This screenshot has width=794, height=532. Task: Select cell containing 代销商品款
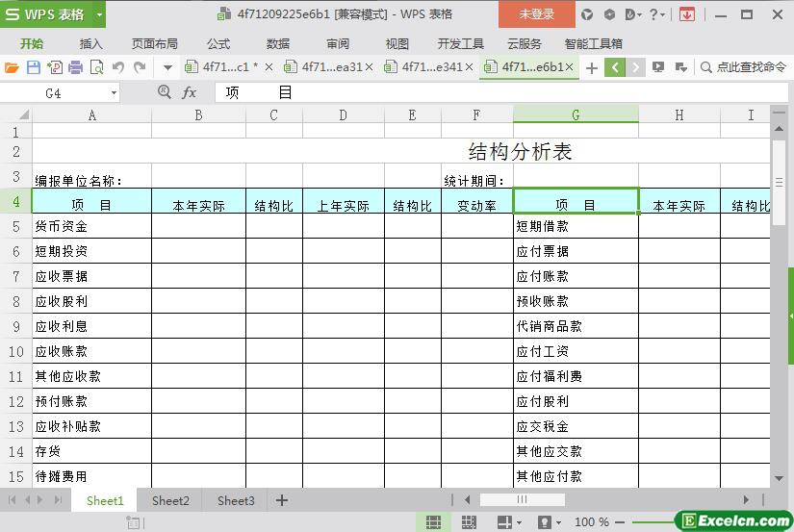pyautogui.click(x=576, y=326)
